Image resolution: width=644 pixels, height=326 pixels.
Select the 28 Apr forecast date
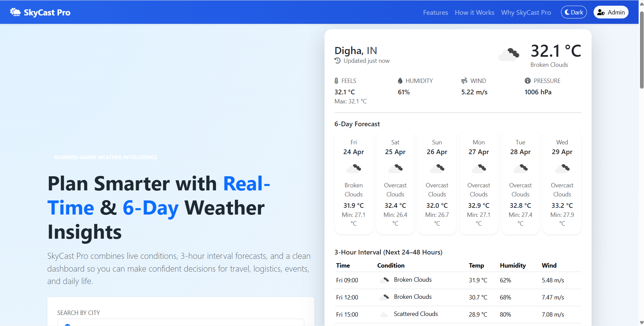click(520, 152)
